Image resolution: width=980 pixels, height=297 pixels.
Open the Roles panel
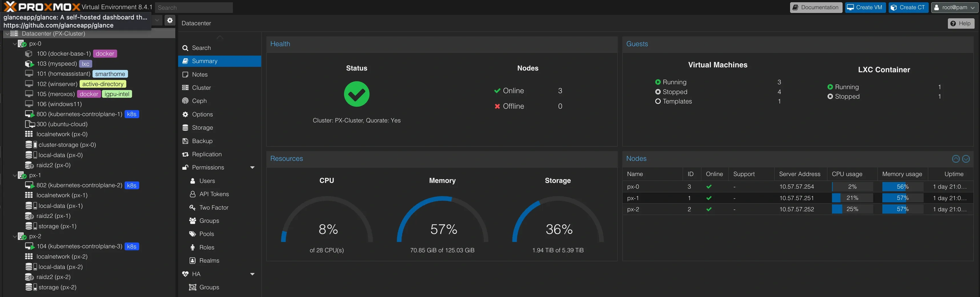click(x=206, y=247)
